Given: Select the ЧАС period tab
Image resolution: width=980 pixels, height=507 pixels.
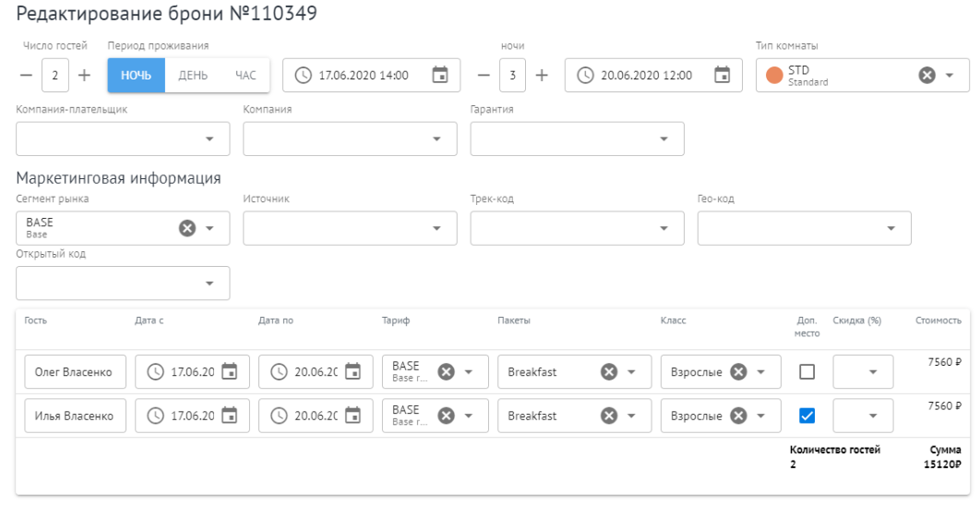Looking at the screenshot, I should point(245,76).
